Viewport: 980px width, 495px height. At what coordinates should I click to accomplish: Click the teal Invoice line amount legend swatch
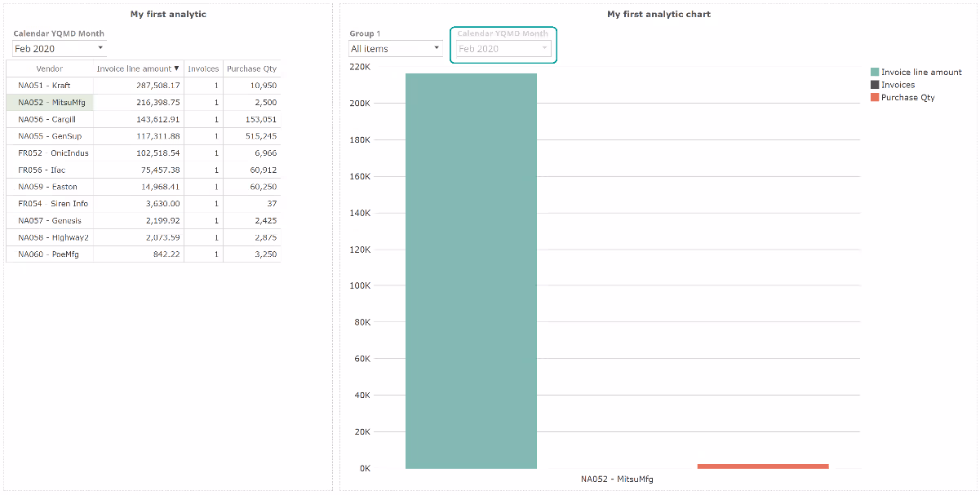pyautogui.click(x=875, y=73)
